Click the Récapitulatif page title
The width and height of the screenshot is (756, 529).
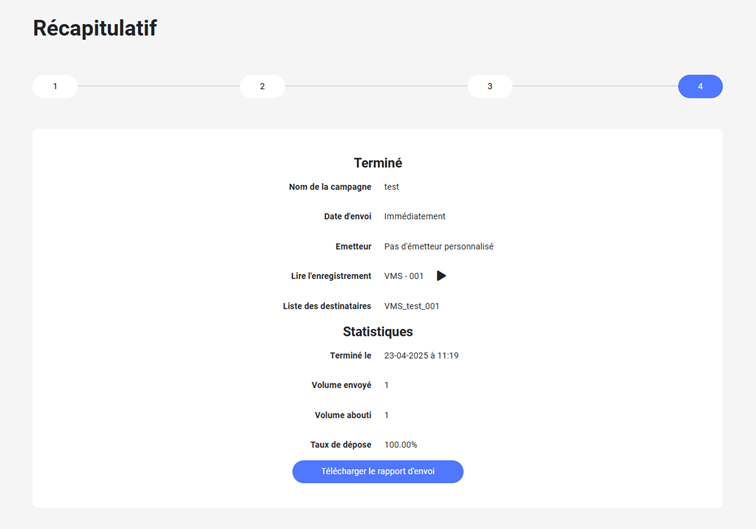pos(95,29)
